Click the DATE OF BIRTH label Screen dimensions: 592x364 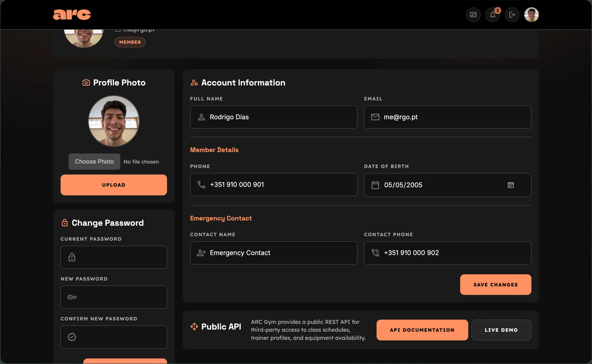tap(386, 166)
